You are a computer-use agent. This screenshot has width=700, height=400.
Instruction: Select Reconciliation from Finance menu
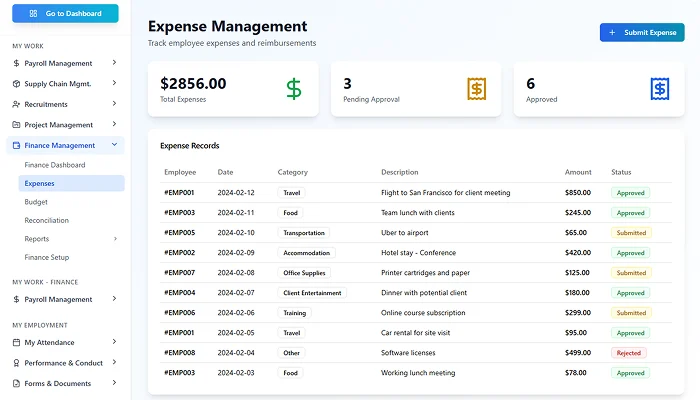(x=47, y=220)
